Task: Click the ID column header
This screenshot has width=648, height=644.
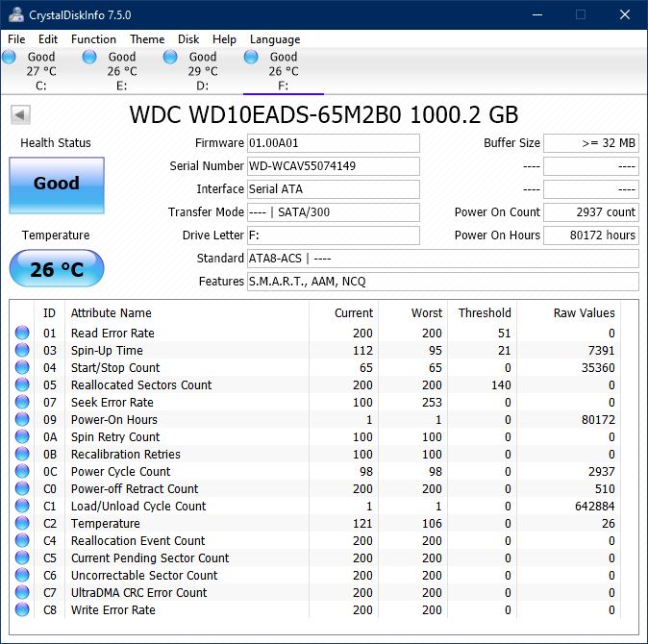Action: (49, 313)
